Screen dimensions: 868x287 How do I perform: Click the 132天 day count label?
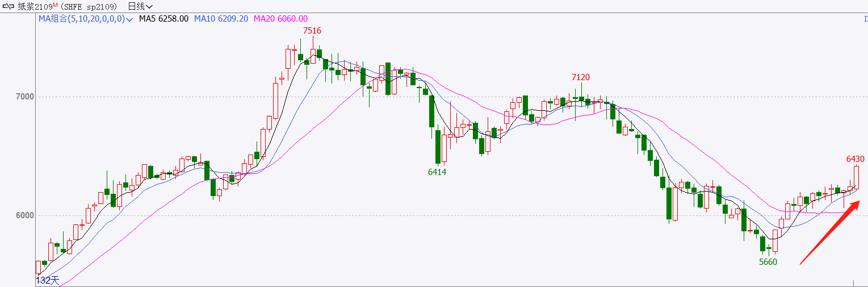click(x=48, y=280)
